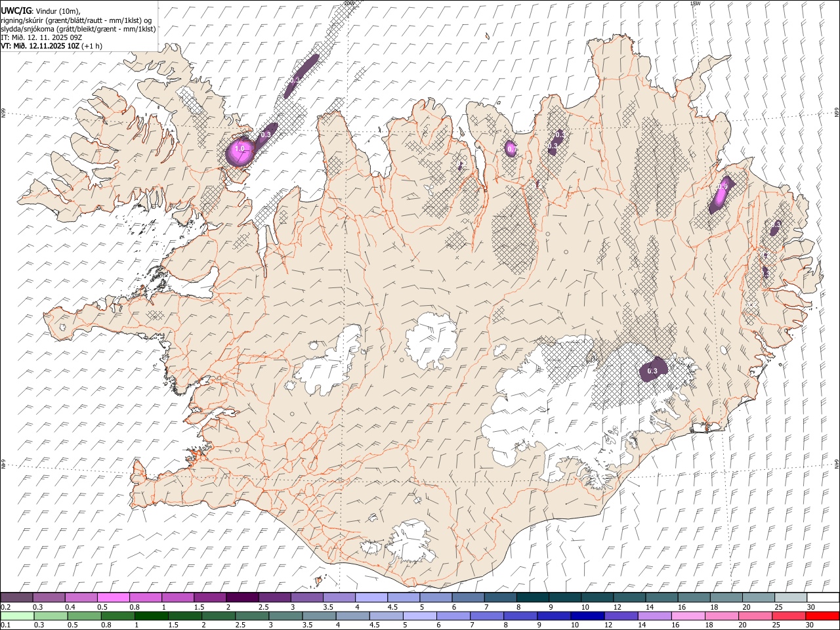The width and height of the screenshot is (840, 630).
Task: Select deep blue bottom swatch from 10 to 12
Action: pos(587,616)
